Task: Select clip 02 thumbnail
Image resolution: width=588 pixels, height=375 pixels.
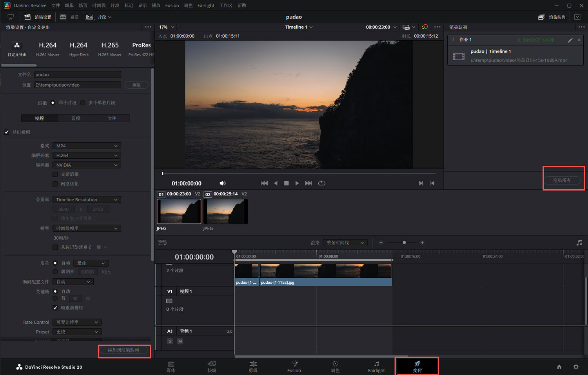Action: 225,211
